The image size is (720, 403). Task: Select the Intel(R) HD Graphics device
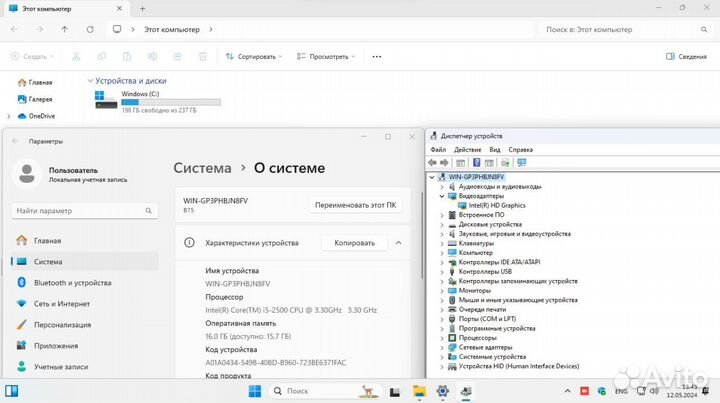coord(496,205)
